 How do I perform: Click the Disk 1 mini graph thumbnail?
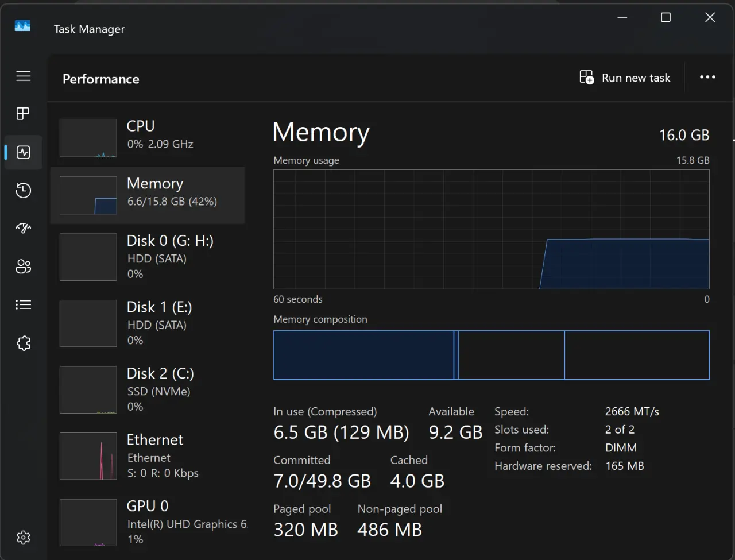click(x=88, y=323)
